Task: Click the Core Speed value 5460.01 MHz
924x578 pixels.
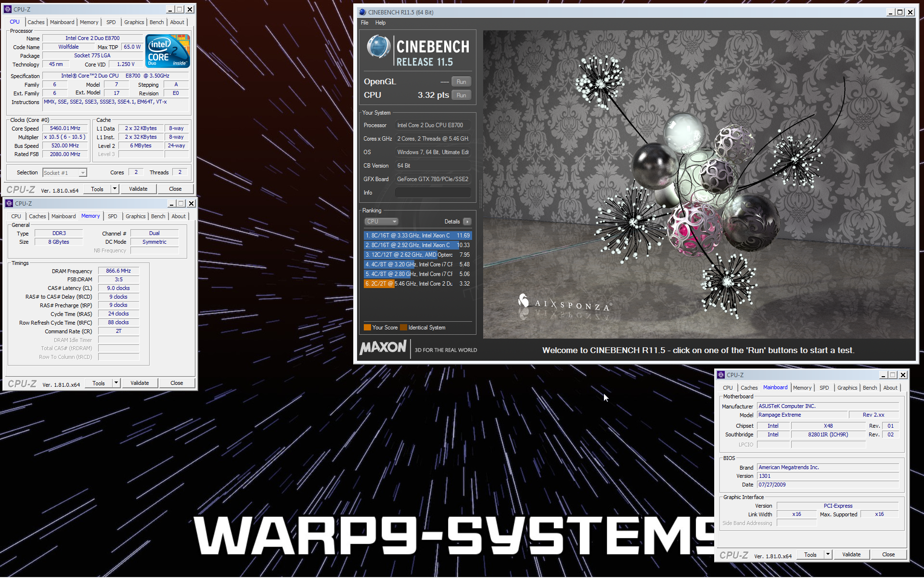Action: [x=65, y=129]
